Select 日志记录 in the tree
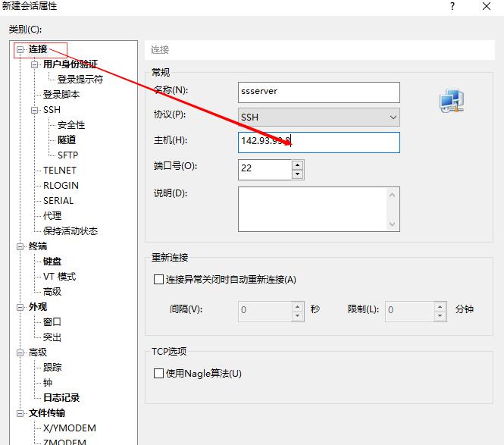The height and width of the screenshot is (445, 504). (61, 397)
